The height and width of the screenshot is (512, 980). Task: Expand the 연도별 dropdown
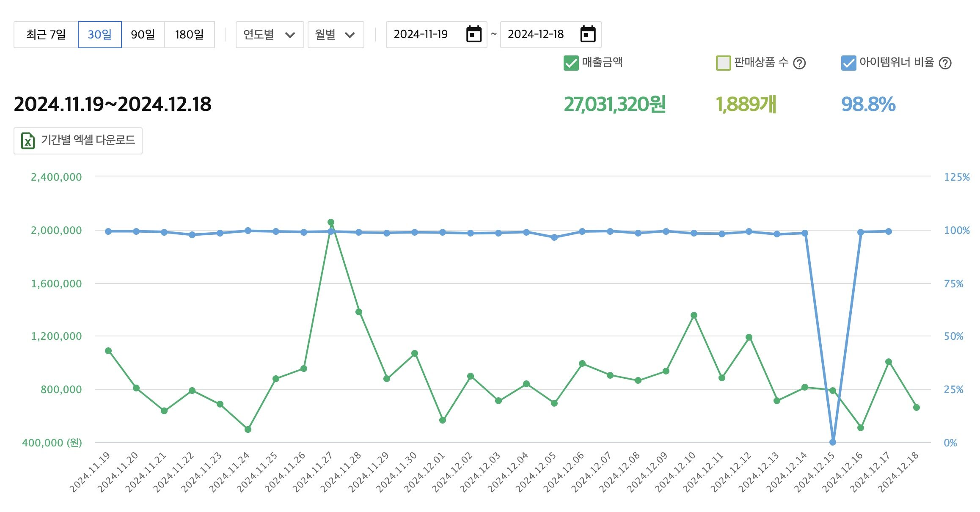click(270, 35)
